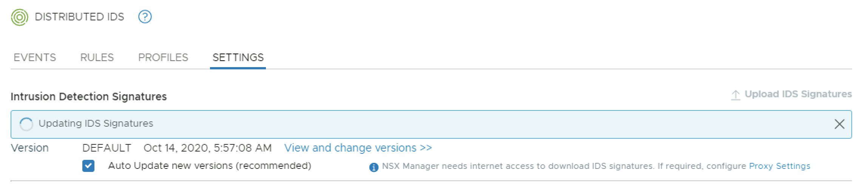The height and width of the screenshot is (190, 868).
Task: Open the Proxy Settings link
Action: point(779,166)
